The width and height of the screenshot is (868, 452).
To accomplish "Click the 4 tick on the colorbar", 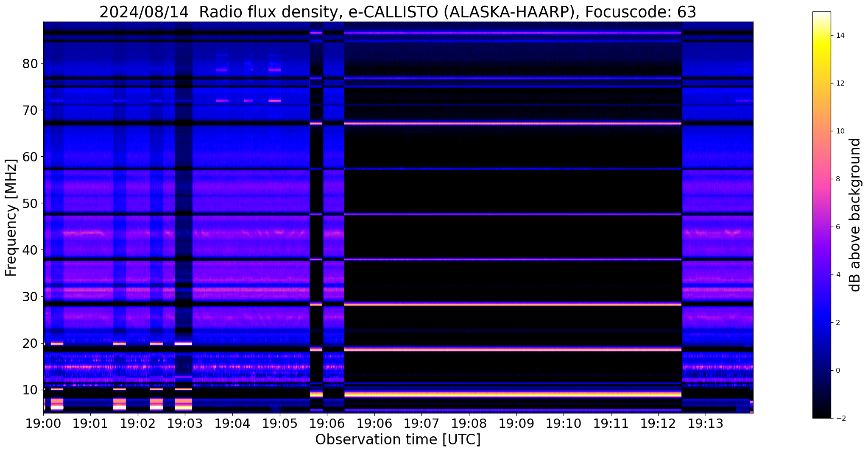I will [837, 275].
